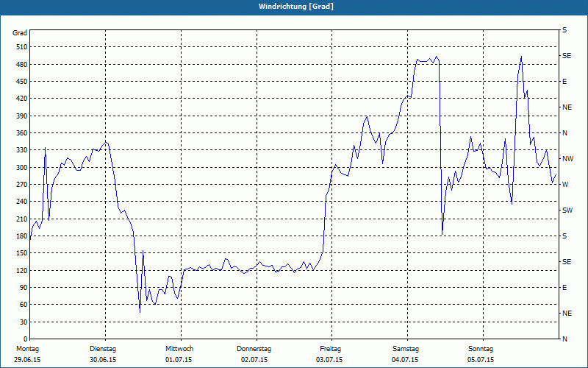Select the 'E' compass label beside 450 gridline
588x368 pixels.
[564, 82]
